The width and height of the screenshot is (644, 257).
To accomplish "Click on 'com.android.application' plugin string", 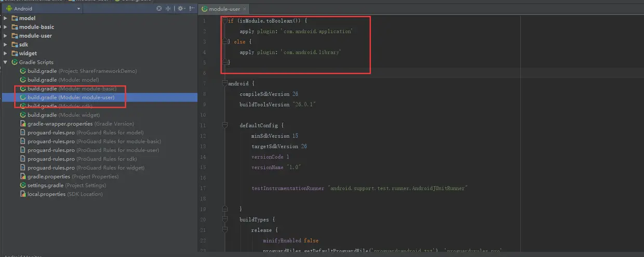I will (317, 31).
